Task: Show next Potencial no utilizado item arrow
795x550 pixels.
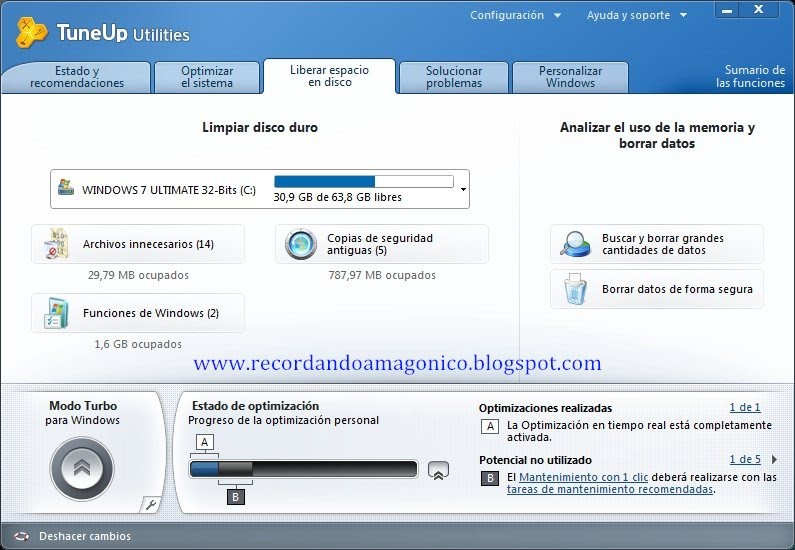Action: (774, 459)
